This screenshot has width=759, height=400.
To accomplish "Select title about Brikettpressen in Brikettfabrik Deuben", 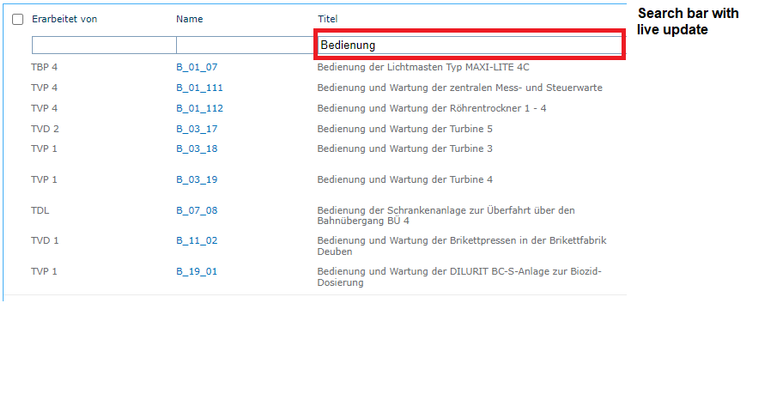I will coord(462,246).
